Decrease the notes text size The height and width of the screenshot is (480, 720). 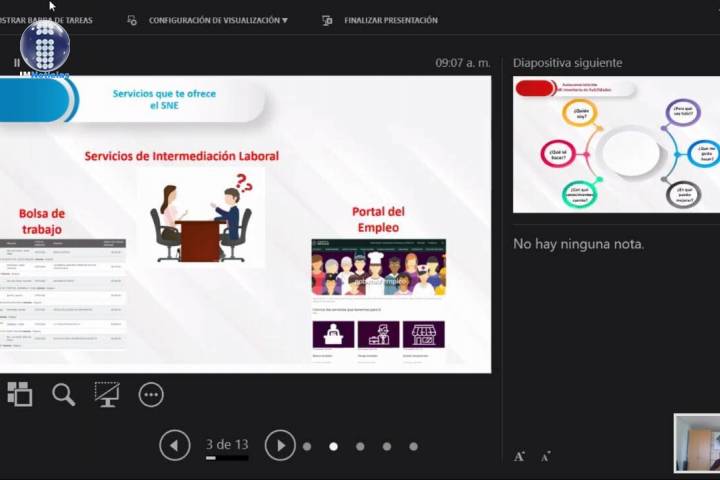point(545,457)
